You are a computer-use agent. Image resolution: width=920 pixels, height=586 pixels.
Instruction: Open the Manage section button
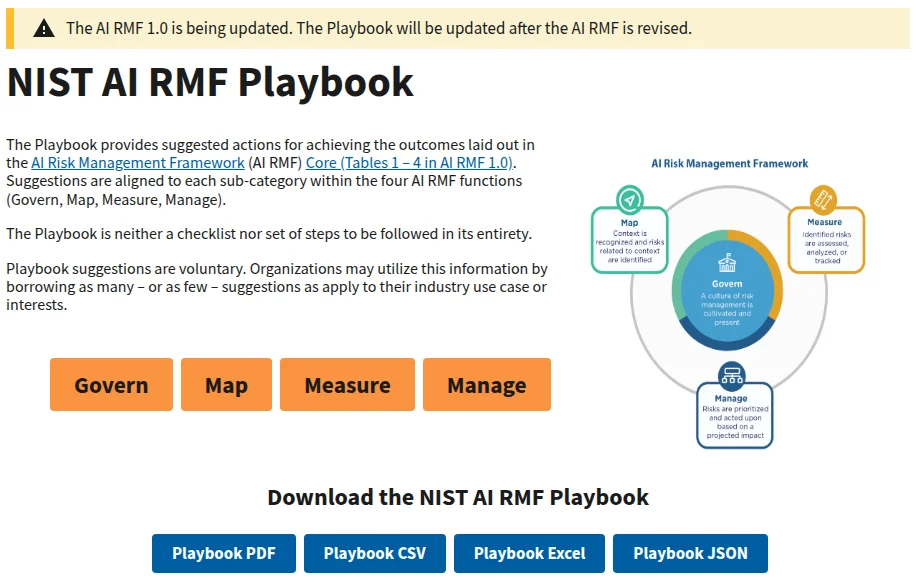[487, 385]
